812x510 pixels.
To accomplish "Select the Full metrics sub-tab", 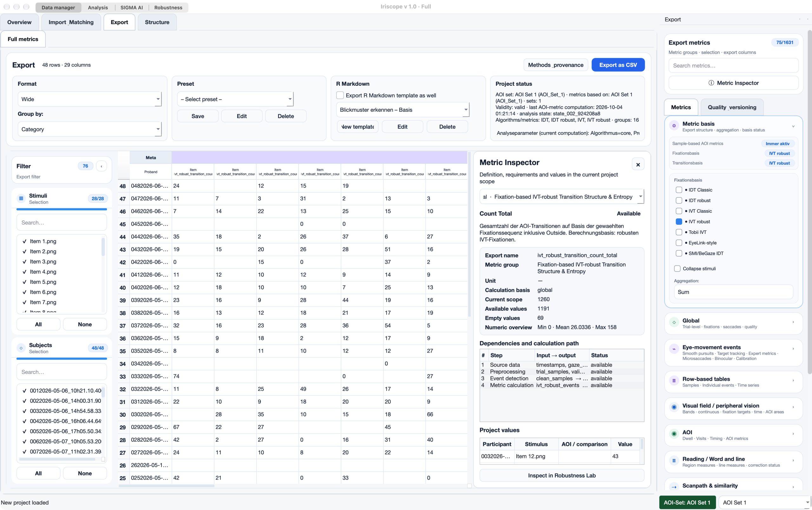I will coord(23,39).
